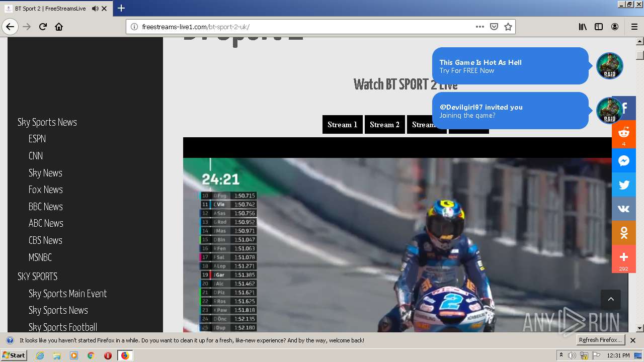
Task: Show hidden system tray icons
Action: click(x=561, y=355)
